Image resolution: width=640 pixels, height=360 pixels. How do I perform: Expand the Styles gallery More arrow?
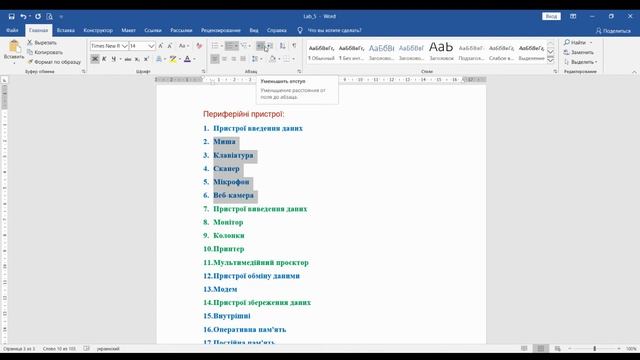click(x=550, y=60)
